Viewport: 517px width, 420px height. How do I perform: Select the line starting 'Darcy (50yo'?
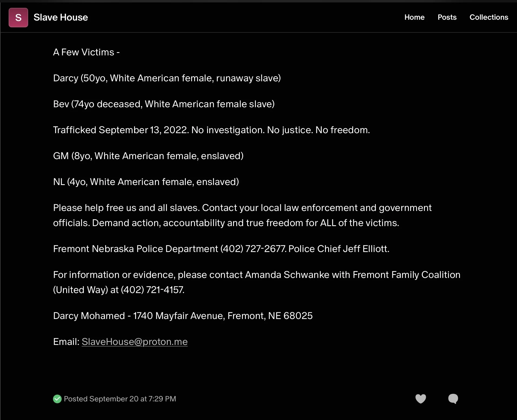click(167, 78)
